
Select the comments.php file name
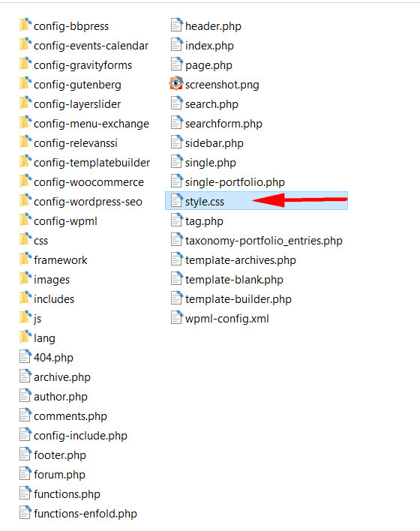click(x=70, y=416)
